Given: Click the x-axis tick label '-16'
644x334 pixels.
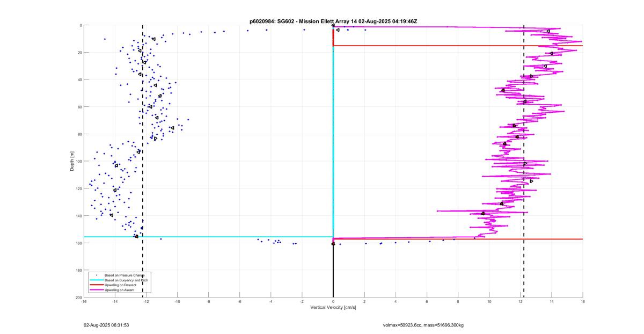Looking at the screenshot, I should pyautogui.click(x=84, y=301).
